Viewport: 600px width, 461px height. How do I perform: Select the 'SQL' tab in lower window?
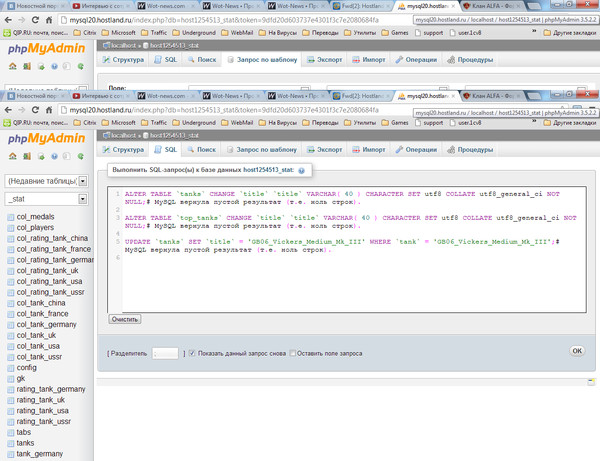click(x=166, y=150)
